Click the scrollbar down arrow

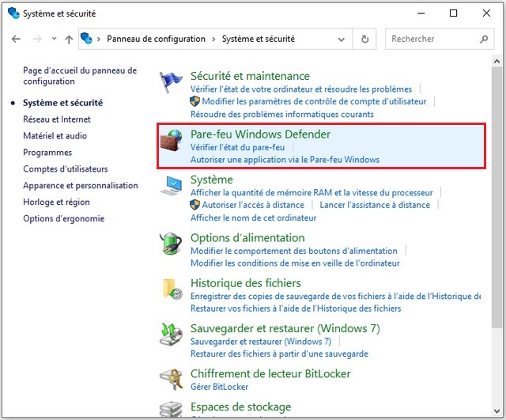[x=497, y=411]
